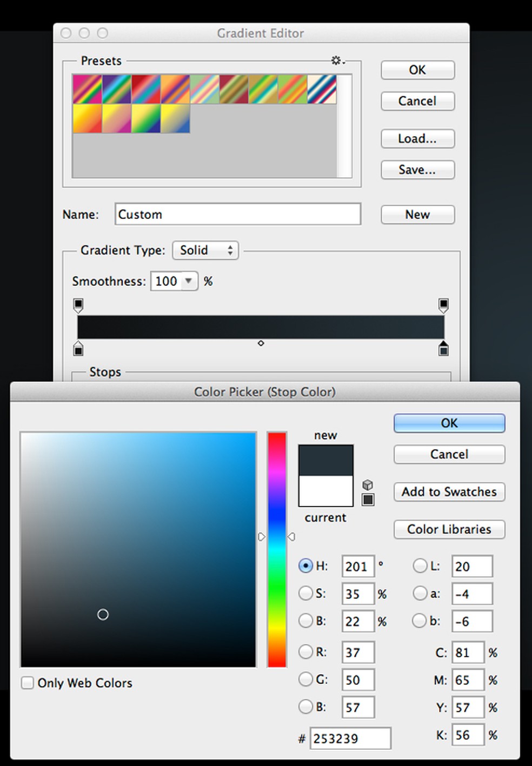Image resolution: width=532 pixels, height=766 pixels.
Task: Click the hex color field 253239
Action: coord(350,738)
